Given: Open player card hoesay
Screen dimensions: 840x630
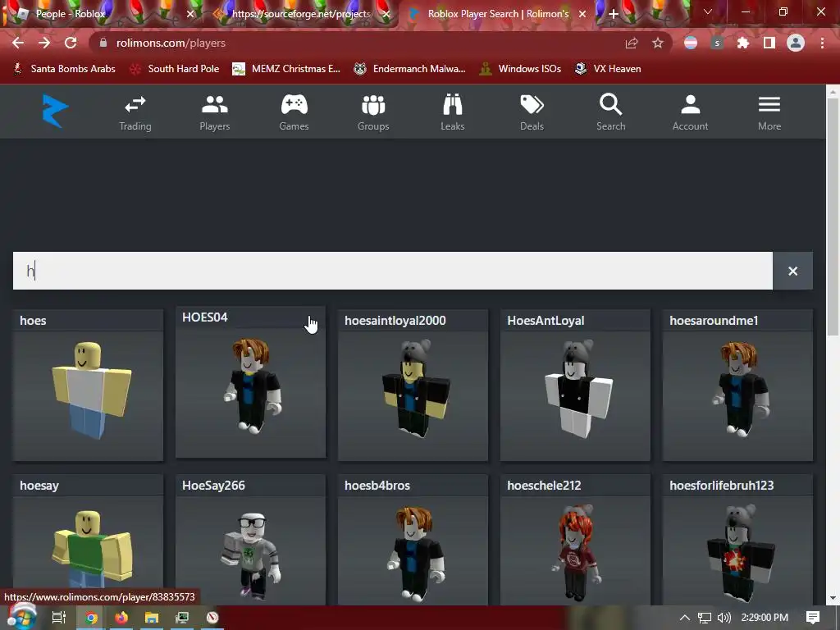Looking at the screenshot, I should pos(88,540).
